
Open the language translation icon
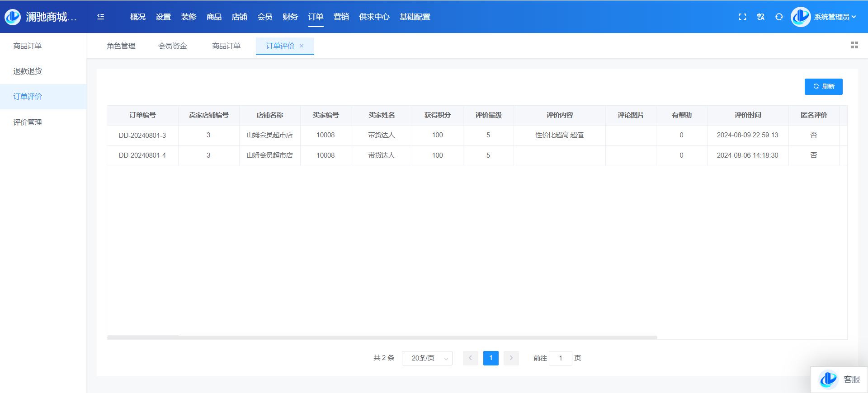tap(761, 17)
